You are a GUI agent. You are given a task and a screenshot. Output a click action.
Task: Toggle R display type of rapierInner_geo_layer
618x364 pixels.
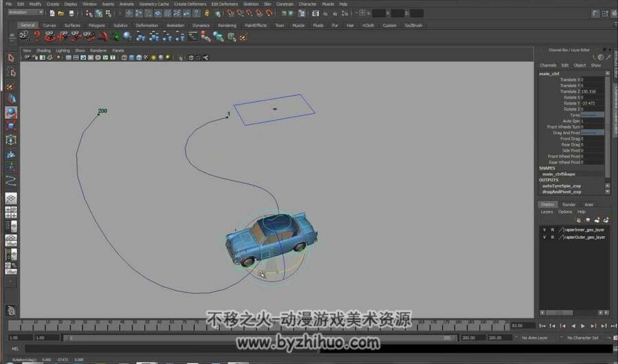coord(552,229)
